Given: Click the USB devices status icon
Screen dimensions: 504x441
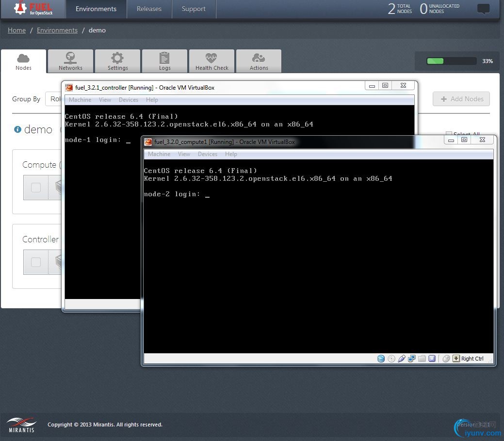Looking at the screenshot, I should click(x=402, y=359).
